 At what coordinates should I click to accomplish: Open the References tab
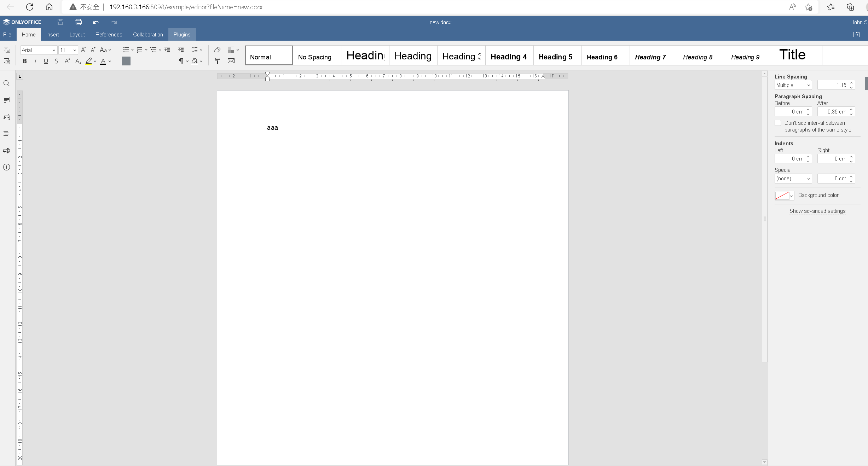pyautogui.click(x=109, y=35)
